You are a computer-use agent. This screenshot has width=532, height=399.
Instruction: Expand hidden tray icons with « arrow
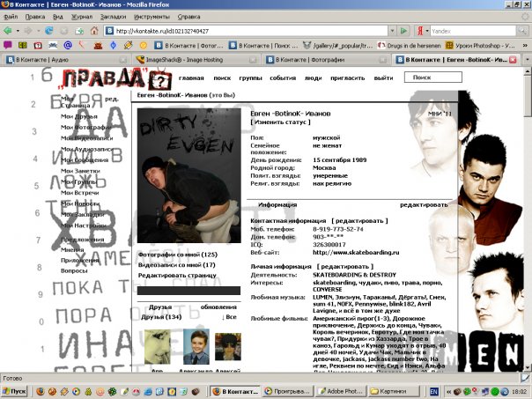tap(448, 392)
